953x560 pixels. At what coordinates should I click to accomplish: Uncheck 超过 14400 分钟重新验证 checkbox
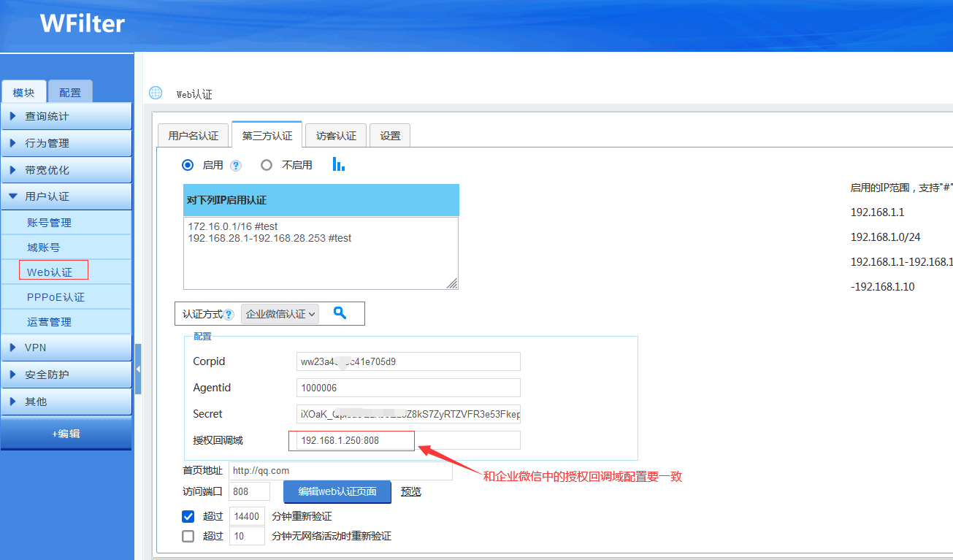point(188,517)
